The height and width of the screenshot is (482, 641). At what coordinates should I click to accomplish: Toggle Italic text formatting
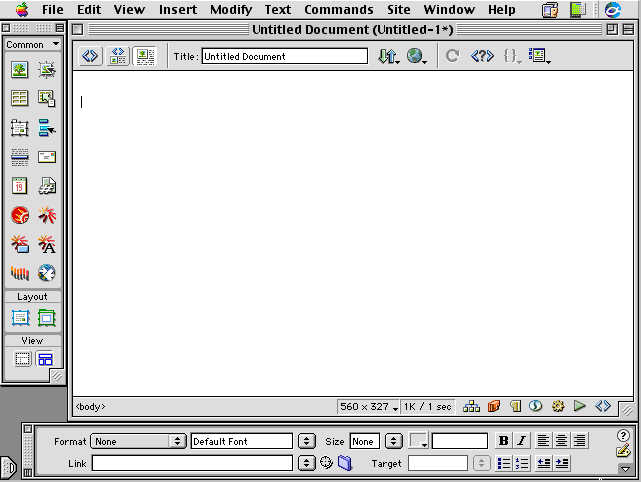point(520,441)
